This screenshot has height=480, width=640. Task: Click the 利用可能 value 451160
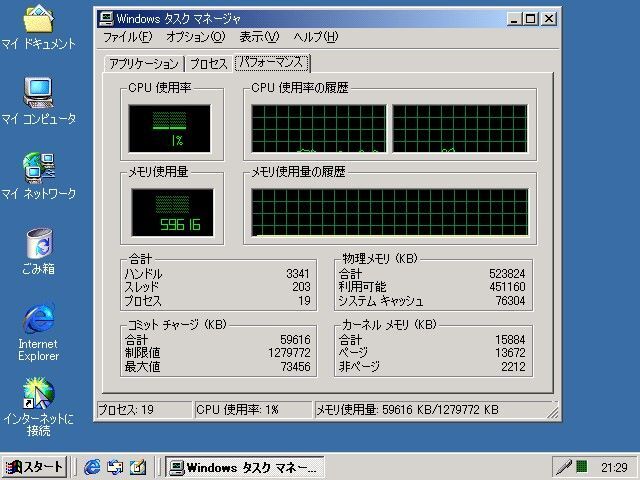tap(507, 287)
